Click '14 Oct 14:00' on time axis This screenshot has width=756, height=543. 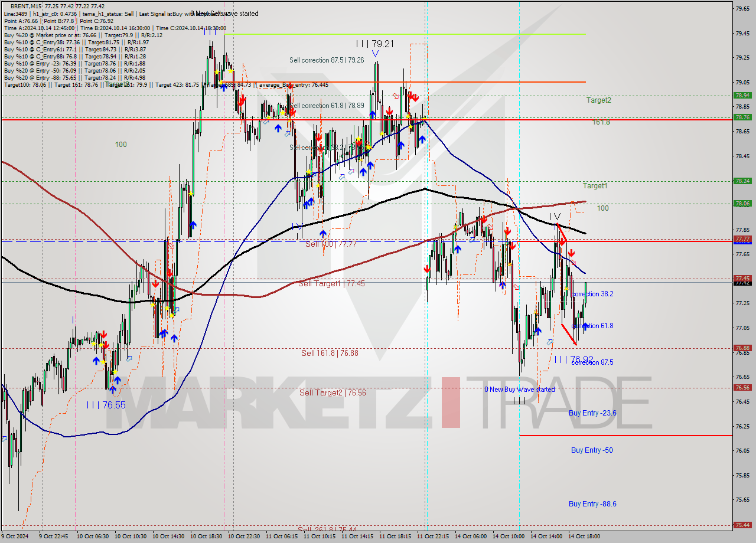pyautogui.click(x=546, y=537)
